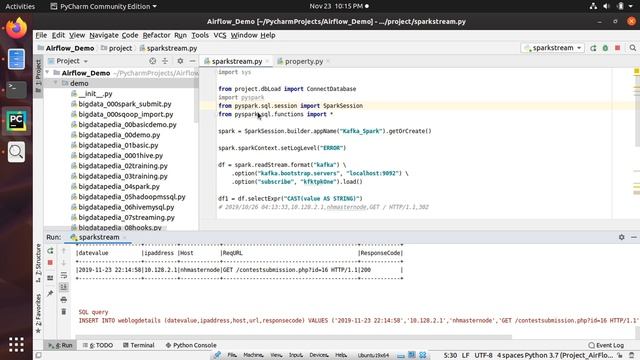This screenshot has width=640, height=360.
Task: Select the sparkstream.py editor tab
Action: tap(236, 61)
